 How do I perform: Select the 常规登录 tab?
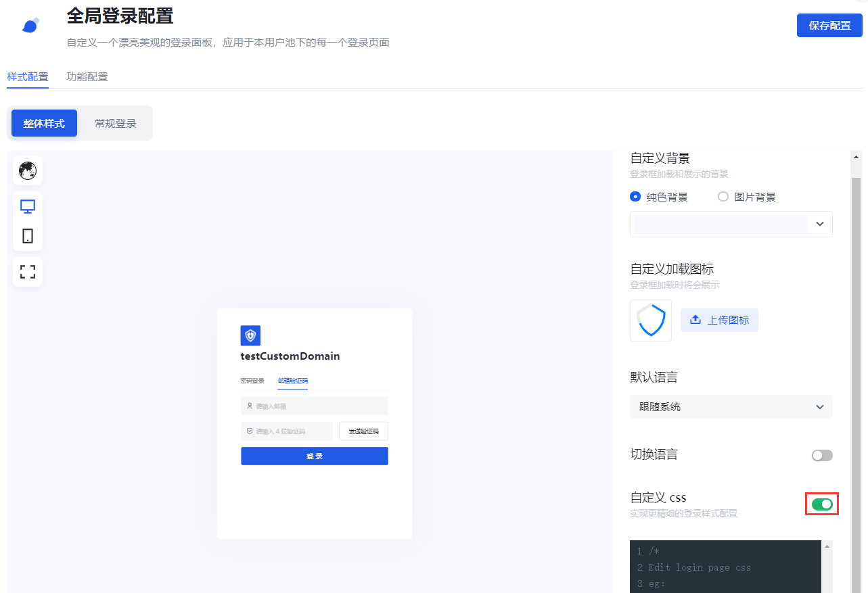click(x=116, y=124)
